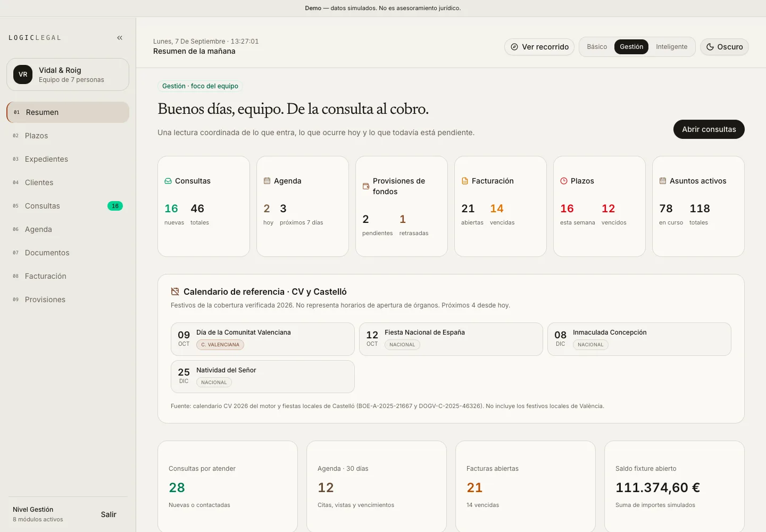
Task: Open the Resumen section in sidebar
Action: 68,112
